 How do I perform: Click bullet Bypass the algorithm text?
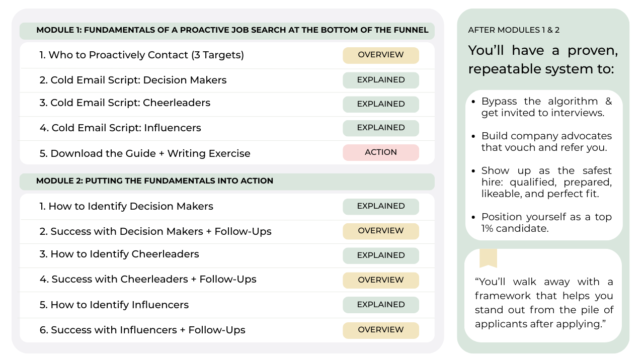tap(546, 107)
